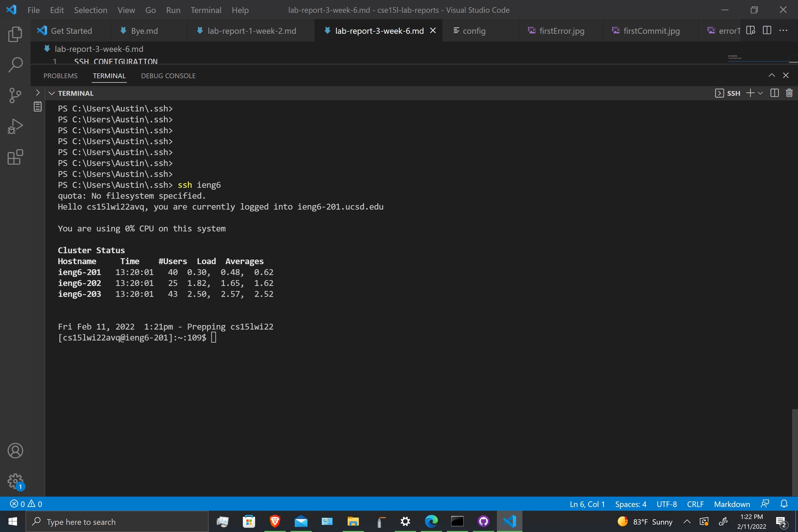
Task: Click the terminal scrollbar thumb
Action: point(795,452)
